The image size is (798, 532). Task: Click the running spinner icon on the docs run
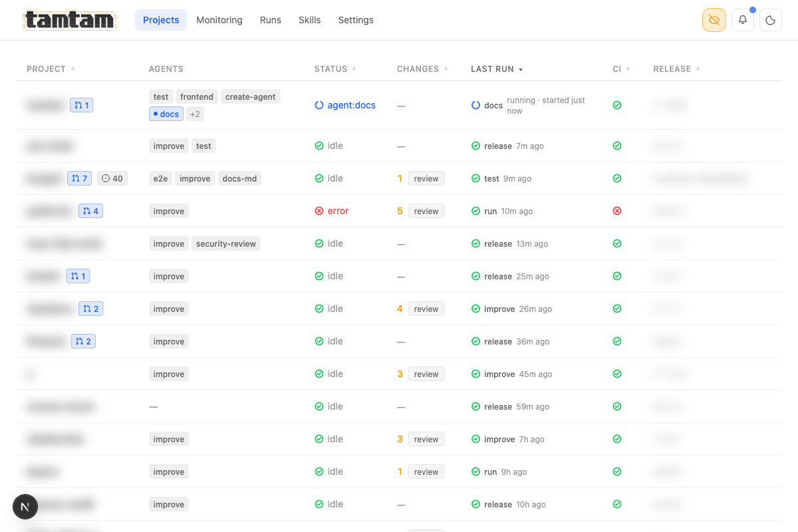[475, 105]
